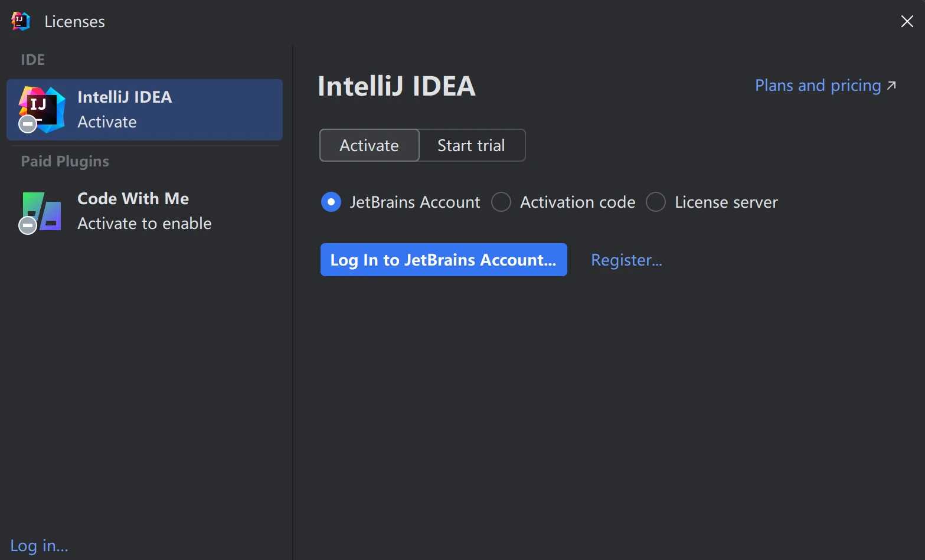925x560 pixels.
Task: Click the minus badge on Code With Me icon
Action: (x=28, y=225)
